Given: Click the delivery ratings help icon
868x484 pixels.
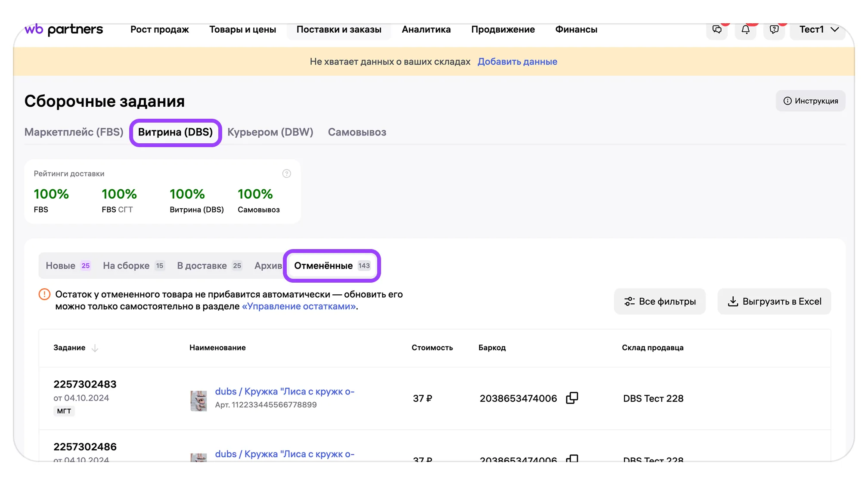Looking at the screenshot, I should (x=286, y=174).
